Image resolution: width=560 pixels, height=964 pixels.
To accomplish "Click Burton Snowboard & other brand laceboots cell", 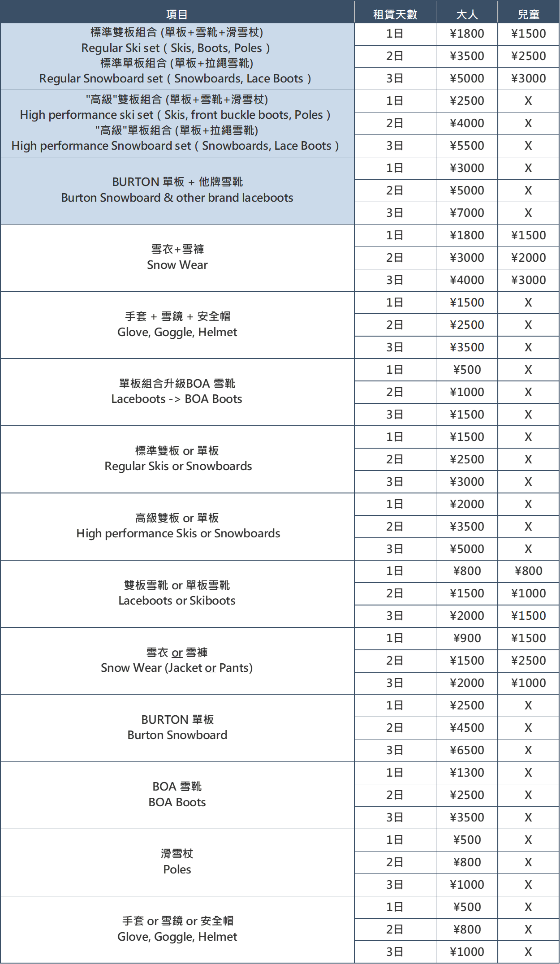I will pyautogui.click(x=177, y=190).
